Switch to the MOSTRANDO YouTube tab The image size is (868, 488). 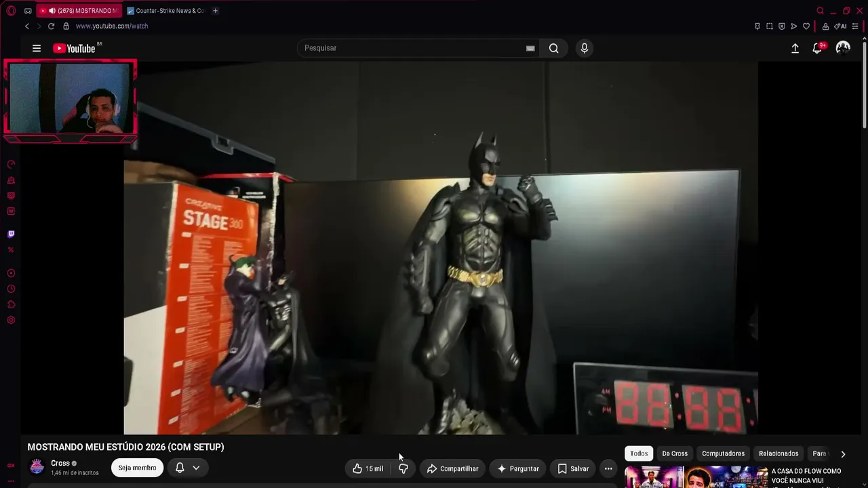(78, 11)
